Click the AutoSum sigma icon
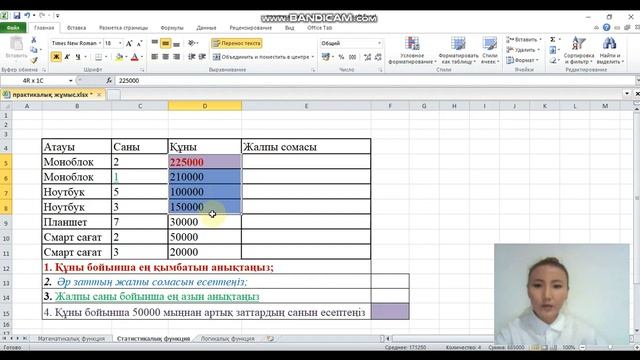Screen dimensions: 640x360 [553, 40]
